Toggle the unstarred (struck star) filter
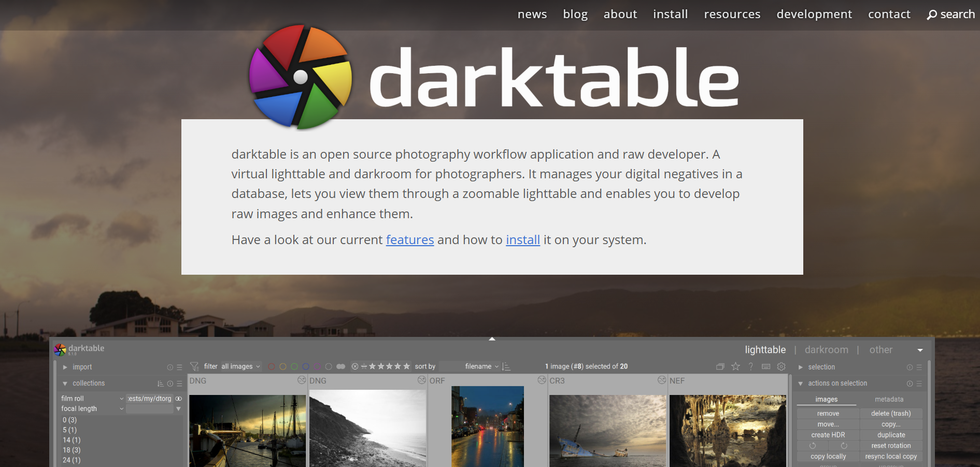The image size is (980, 467). point(364,366)
